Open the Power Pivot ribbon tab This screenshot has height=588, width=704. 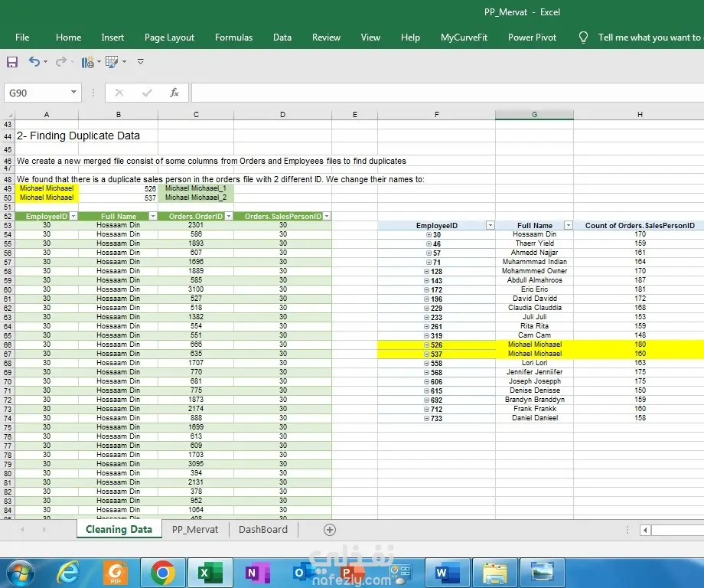coord(532,37)
